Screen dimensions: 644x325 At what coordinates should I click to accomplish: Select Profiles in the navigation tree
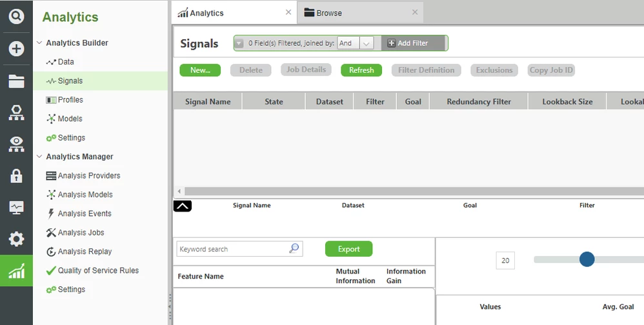pos(70,100)
